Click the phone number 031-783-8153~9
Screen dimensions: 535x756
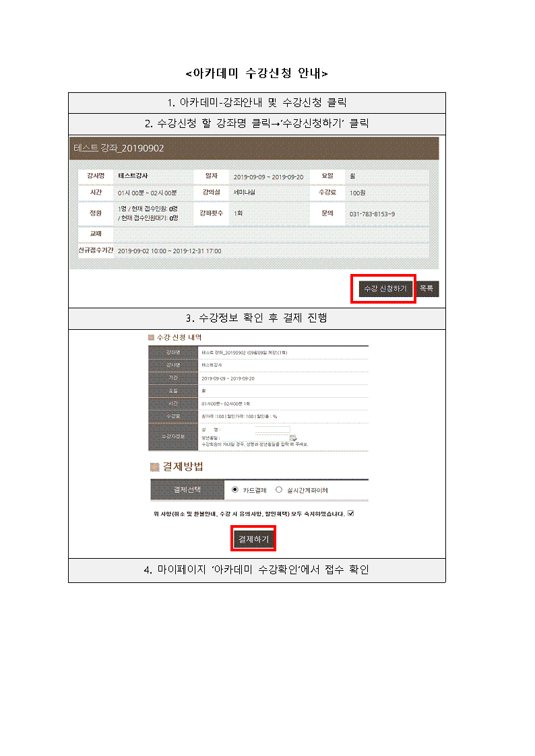tap(372, 214)
